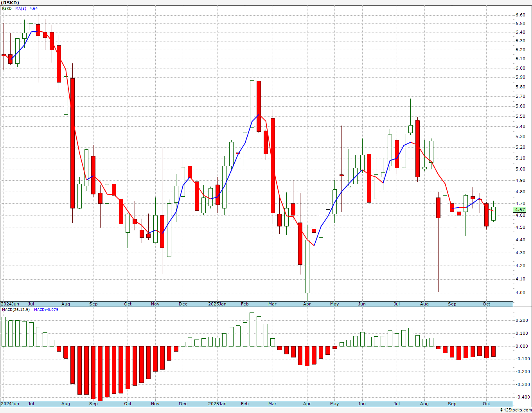Image resolution: width=532 pixels, height=413 pixels.
Task: Click Dec on the price chart date axis
Action: click(183, 304)
